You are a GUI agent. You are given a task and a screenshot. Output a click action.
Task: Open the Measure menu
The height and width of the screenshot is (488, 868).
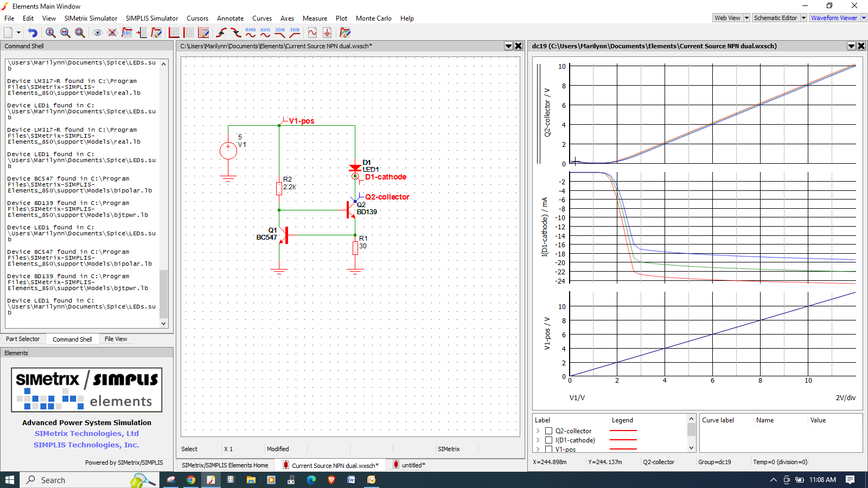click(x=315, y=18)
